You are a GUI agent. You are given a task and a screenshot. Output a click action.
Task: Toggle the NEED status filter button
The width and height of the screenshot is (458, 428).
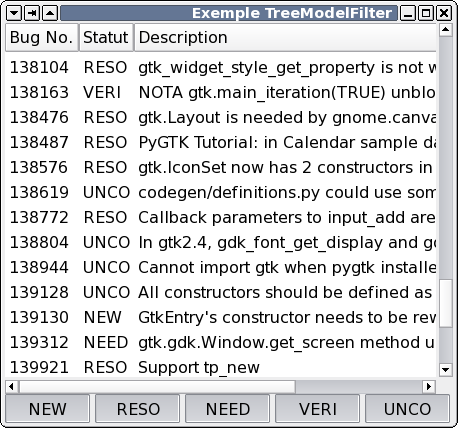pyautogui.click(x=228, y=409)
